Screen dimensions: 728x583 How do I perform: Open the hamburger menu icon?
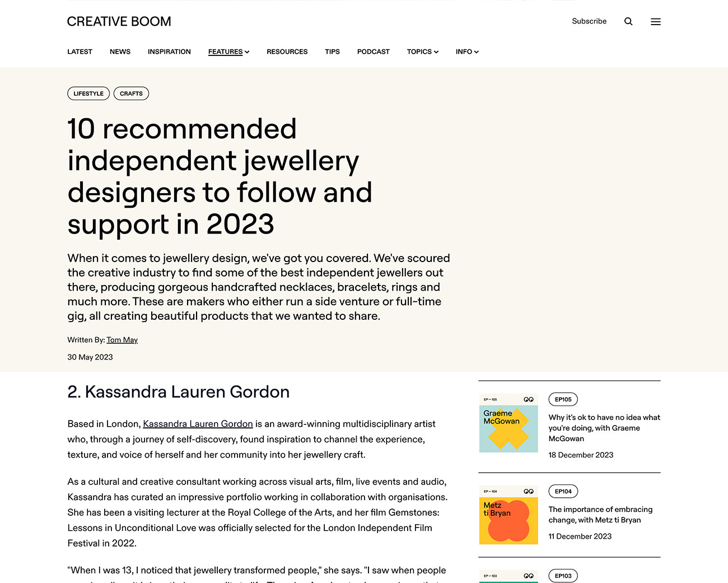click(x=655, y=21)
